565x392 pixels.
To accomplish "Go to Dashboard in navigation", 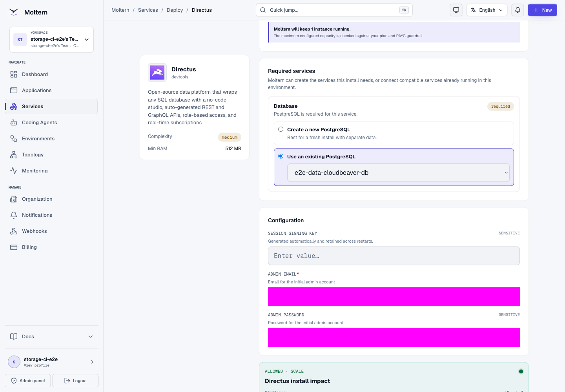I will click(x=51, y=74).
